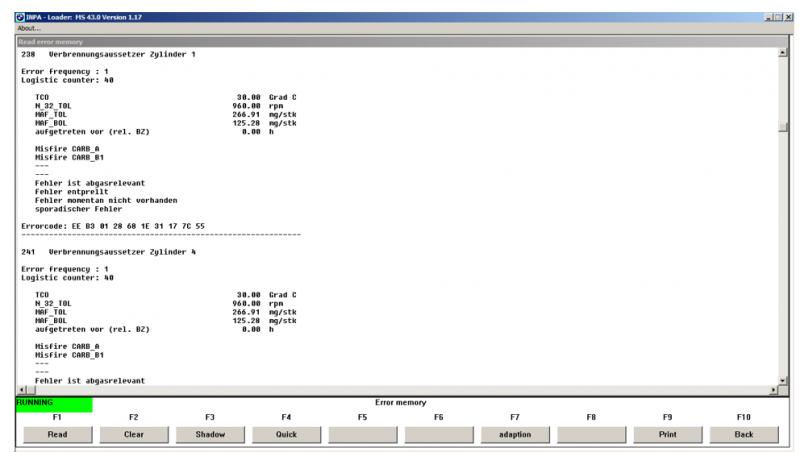Click first '960.00 rpm' value under cylinder 1
The height and width of the screenshot is (452, 800).
258,106
